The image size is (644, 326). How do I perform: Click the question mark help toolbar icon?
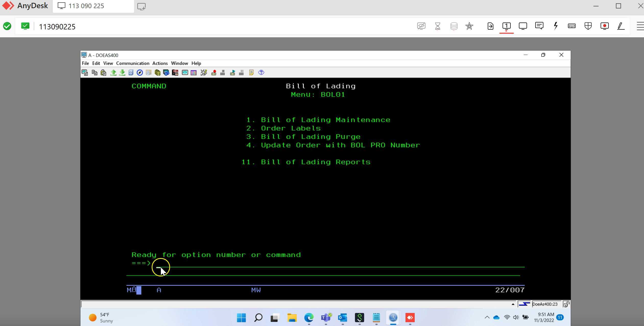pos(261,73)
